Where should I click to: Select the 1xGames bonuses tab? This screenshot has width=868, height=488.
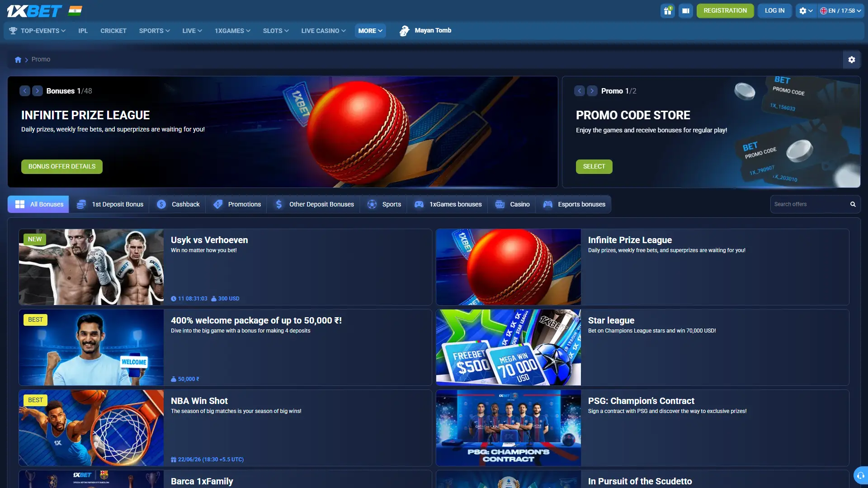coord(448,204)
